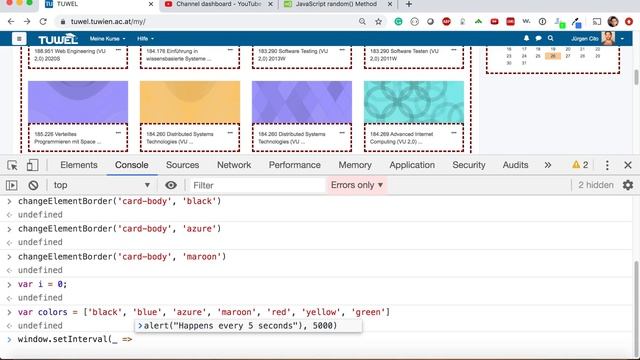Open the Application panel tab
The image size is (640, 360).
pos(412,165)
